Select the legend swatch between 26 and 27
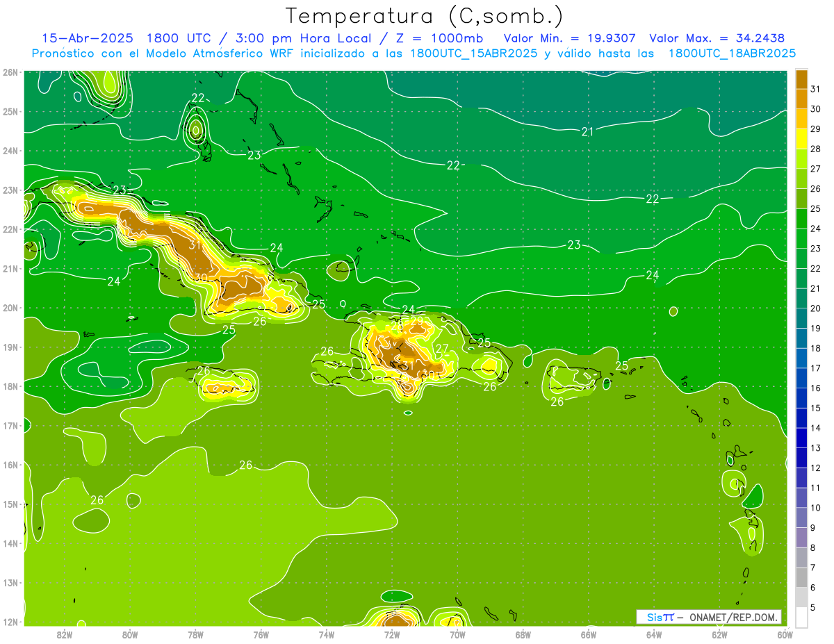The width and height of the screenshot is (834, 644). tap(801, 179)
